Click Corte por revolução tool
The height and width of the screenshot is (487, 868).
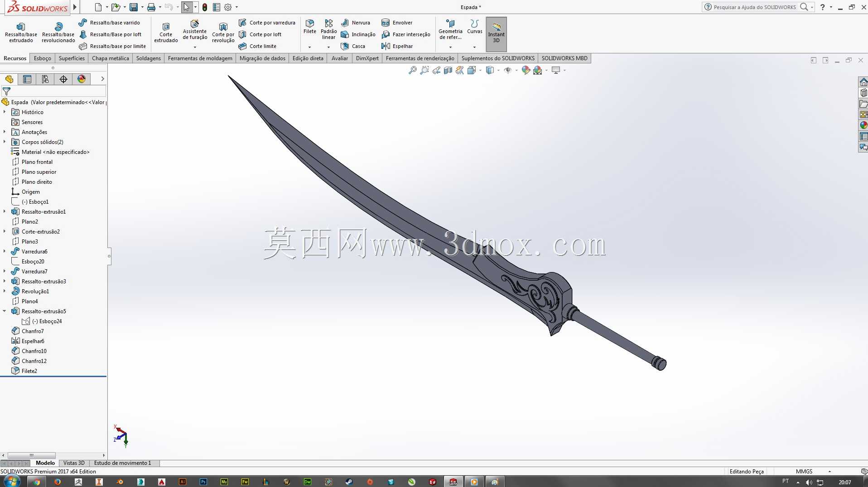223,33
